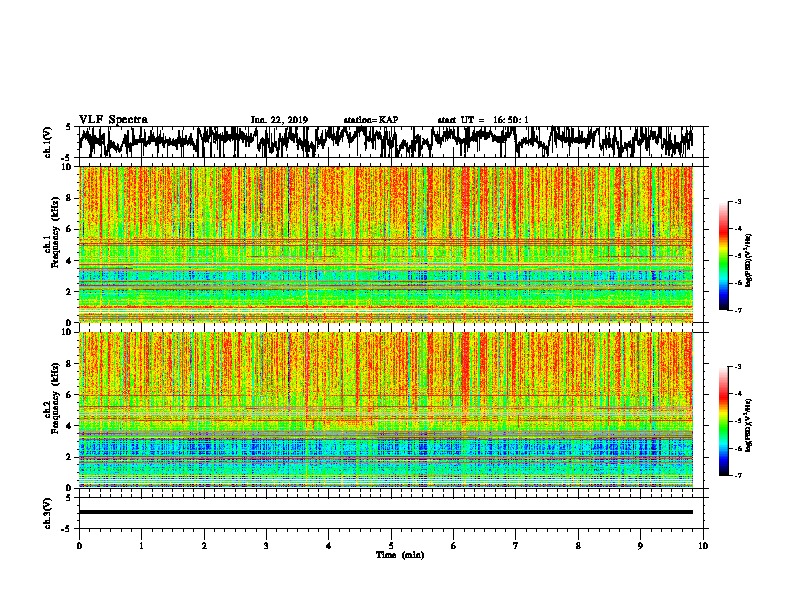Click the time axis tick label '1'
792x612 pixels.
141,546
